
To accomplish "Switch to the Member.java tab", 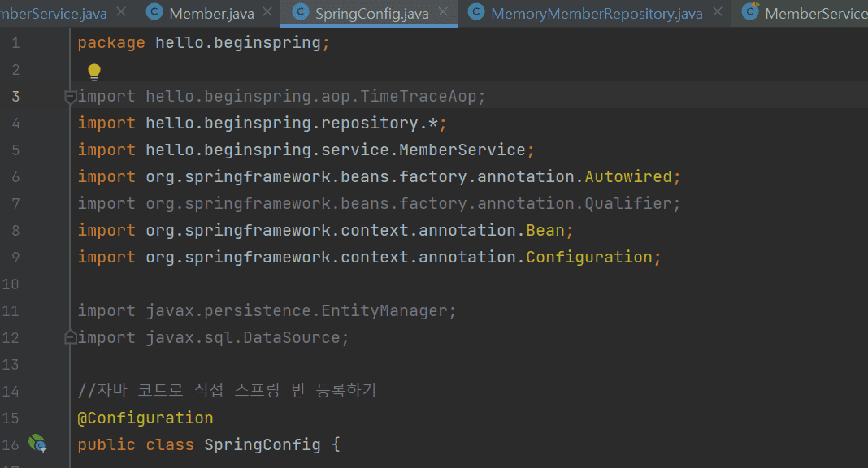I will pos(211,13).
